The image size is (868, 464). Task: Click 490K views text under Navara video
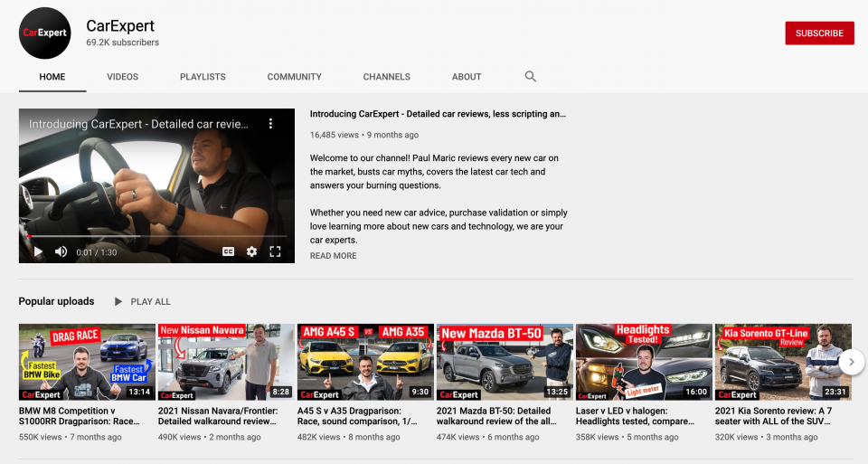pos(179,437)
